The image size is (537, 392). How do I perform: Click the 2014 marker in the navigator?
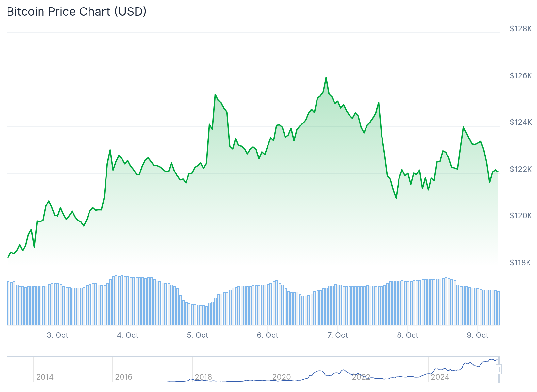click(x=45, y=377)
